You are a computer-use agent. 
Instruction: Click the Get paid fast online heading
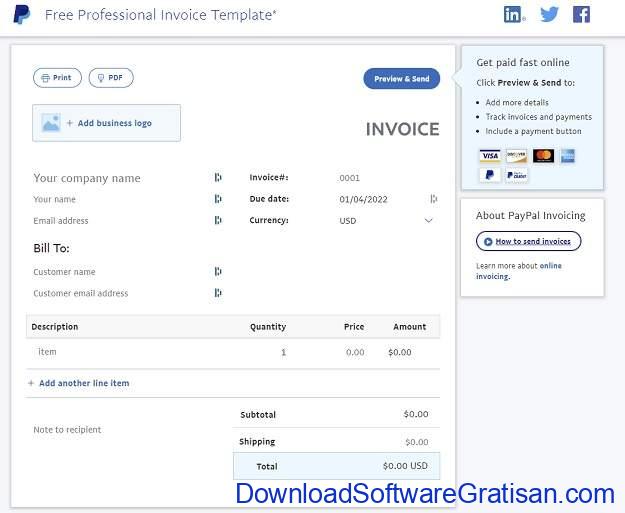tap(523, 63)
